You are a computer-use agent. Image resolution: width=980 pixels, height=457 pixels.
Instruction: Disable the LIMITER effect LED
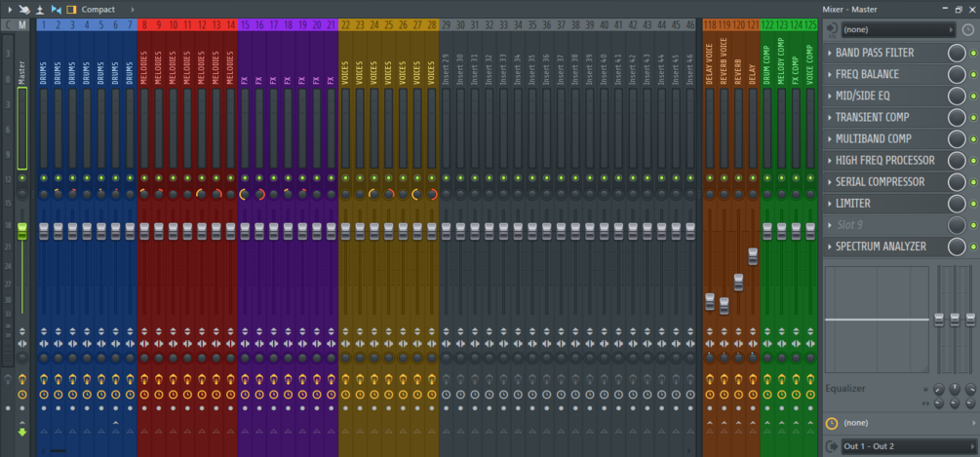[x=973, y=205]
